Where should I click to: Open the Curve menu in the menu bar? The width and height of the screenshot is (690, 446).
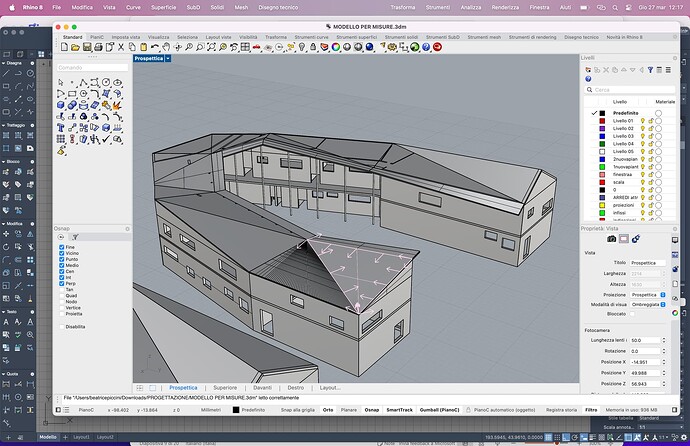(x=133, y=7)
